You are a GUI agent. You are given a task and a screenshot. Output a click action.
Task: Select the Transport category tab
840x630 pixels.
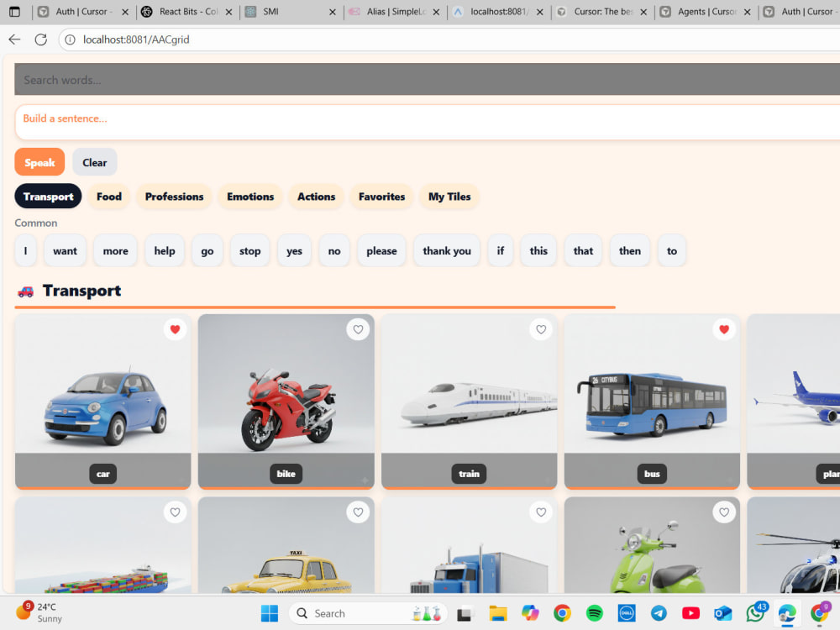(x=48, y=197)
